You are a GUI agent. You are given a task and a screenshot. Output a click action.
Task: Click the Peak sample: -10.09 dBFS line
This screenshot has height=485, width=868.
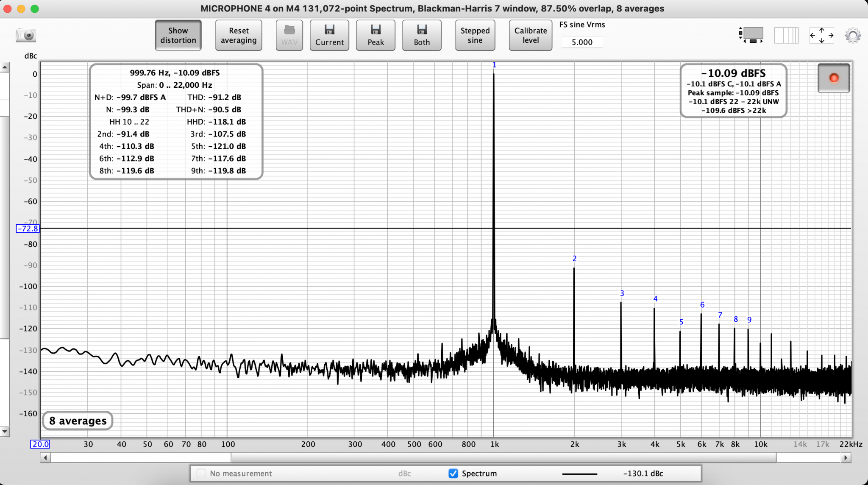pos(733,93)
